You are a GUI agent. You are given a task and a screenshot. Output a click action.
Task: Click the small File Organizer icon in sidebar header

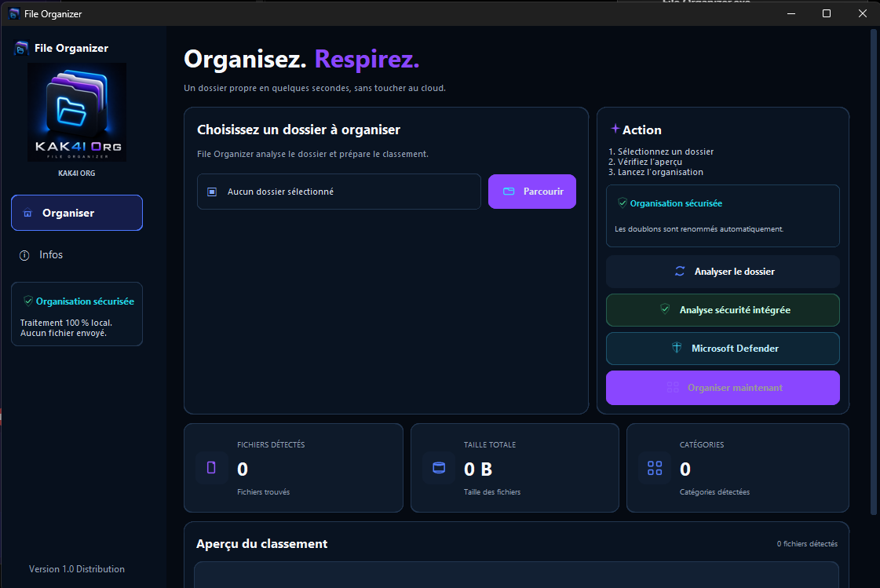pos(21,48)
